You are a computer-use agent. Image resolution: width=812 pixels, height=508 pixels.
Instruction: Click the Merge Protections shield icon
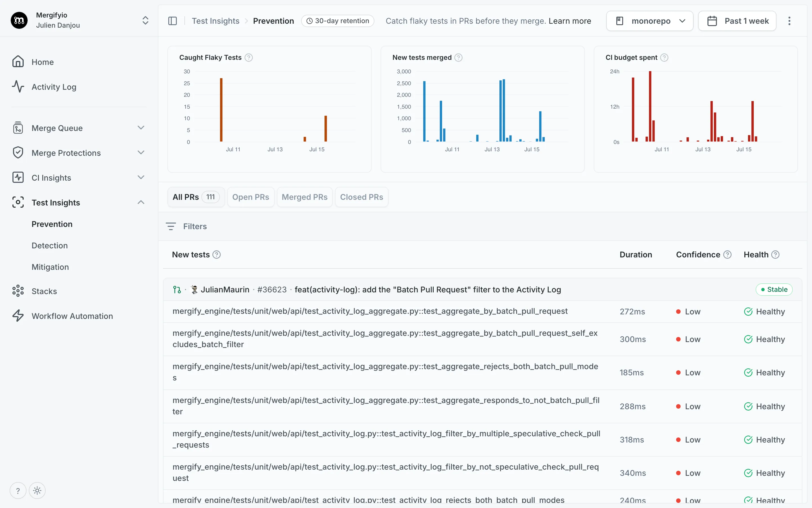point(18,153)
